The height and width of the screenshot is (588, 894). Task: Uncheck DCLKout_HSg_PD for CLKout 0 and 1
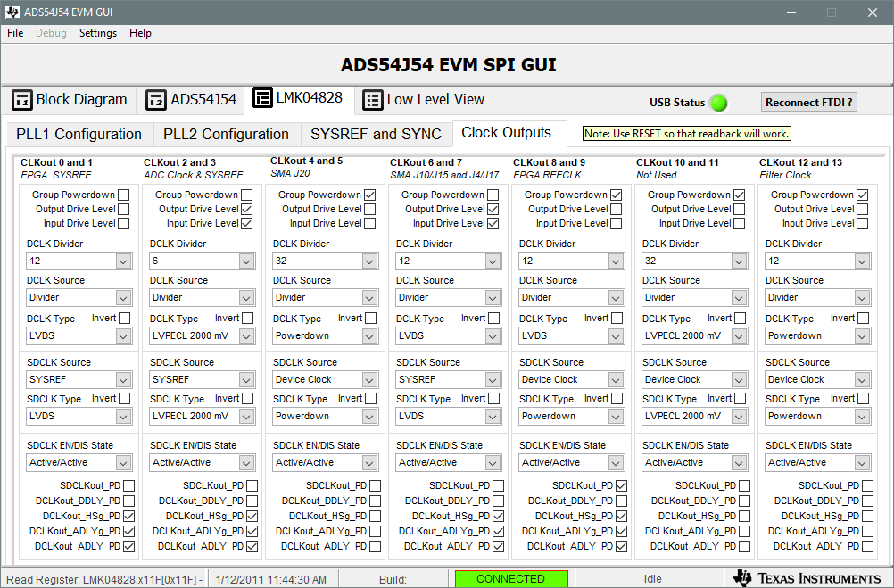128,516
